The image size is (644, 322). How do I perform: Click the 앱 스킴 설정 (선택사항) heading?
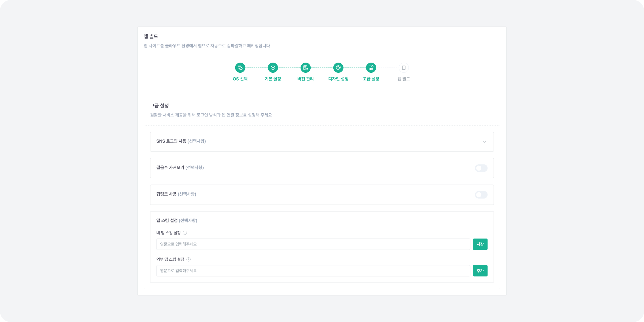click(177, 221)
